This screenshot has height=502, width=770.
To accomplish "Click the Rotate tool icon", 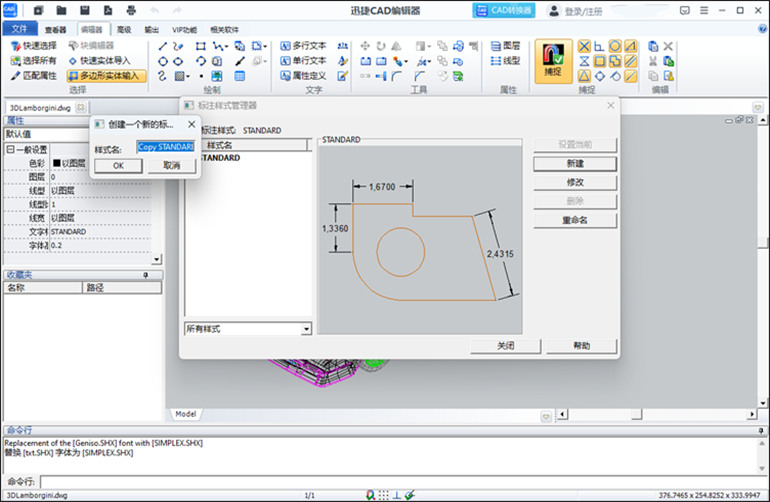I will tap(381, 46).
